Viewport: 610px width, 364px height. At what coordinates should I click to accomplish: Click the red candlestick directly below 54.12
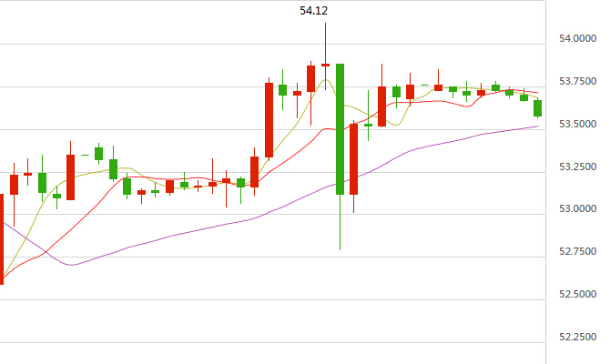pos(325,66)
